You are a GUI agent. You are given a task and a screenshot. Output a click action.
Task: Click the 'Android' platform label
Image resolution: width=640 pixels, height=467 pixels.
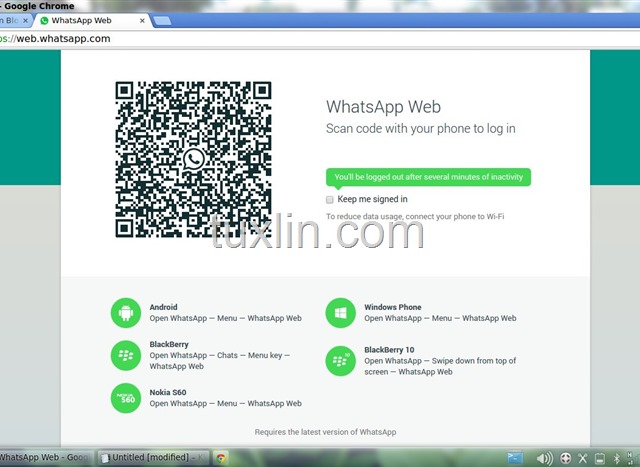click(163, 307)
